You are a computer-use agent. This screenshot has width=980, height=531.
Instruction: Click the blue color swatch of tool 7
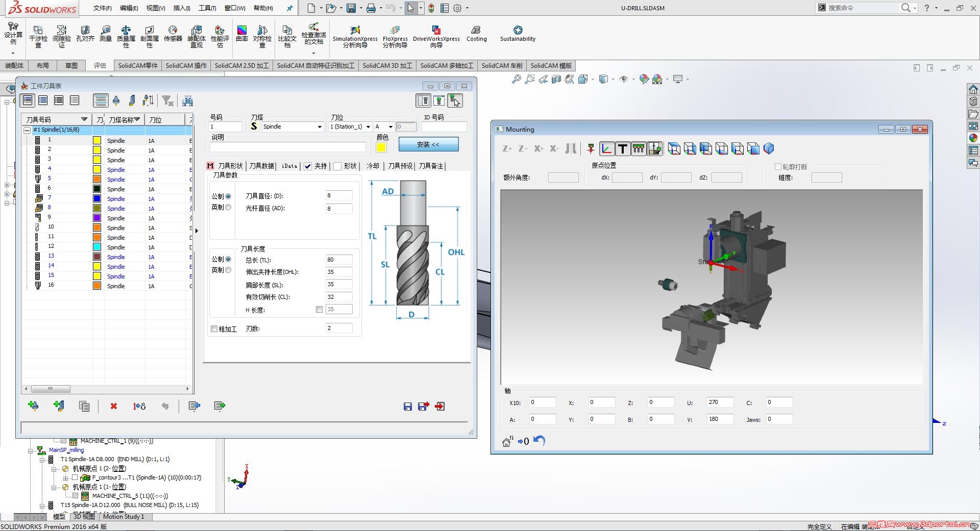point(97,199)
